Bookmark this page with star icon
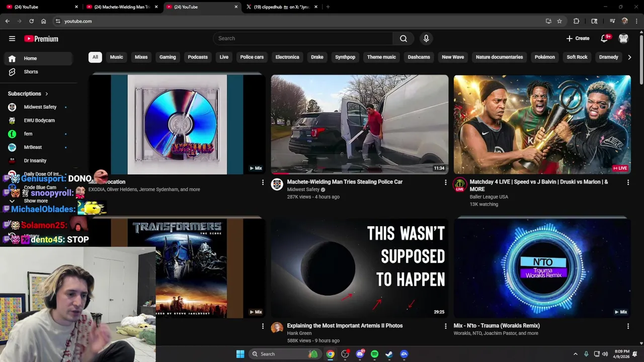 [x=559, y=21]
